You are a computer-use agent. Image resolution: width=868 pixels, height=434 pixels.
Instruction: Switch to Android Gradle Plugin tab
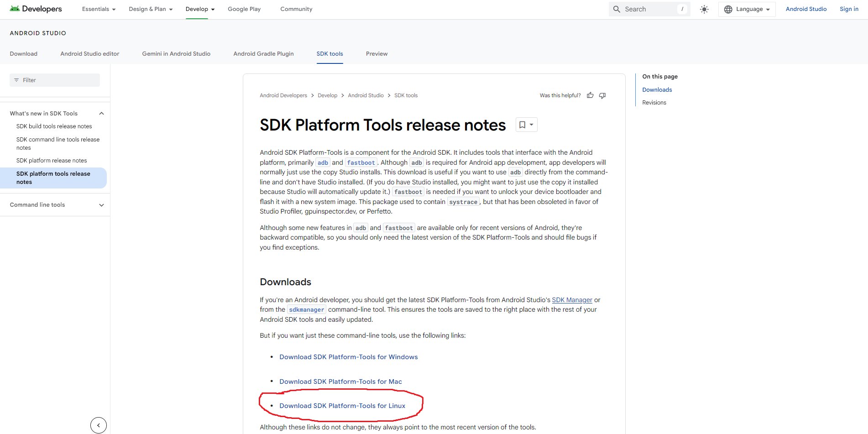pyautogui.click(x=263, y=54)
